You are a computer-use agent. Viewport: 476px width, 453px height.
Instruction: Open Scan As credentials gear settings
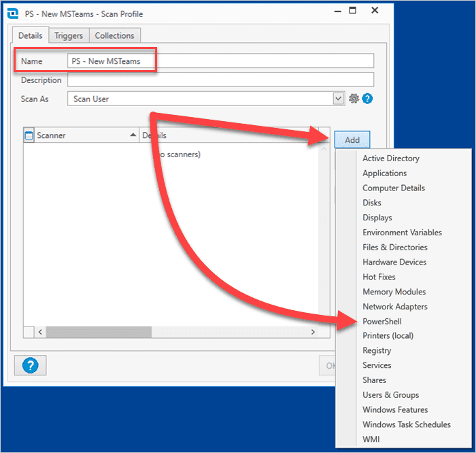point(354,99)
